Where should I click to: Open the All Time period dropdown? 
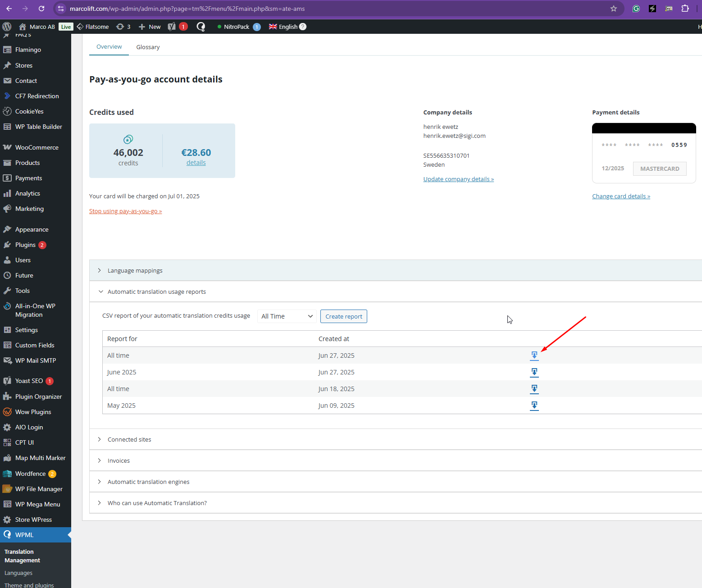point(287,316)
